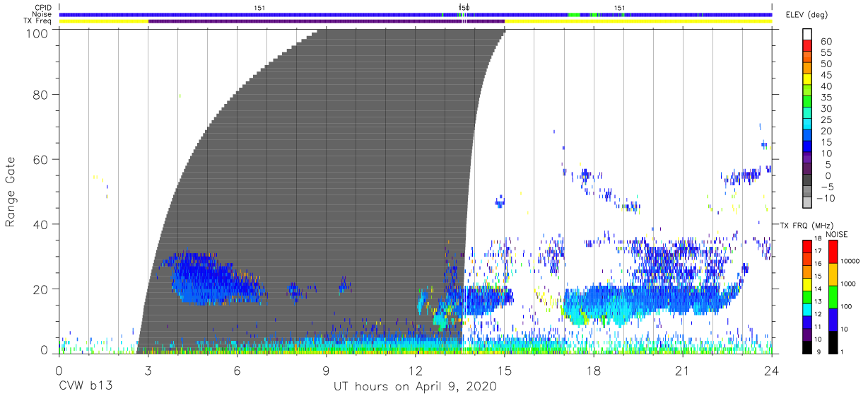This screenshot has width=868, height=401.
Task: Click the '80' tick on Range Gate axis
Action: coord(40,94)
